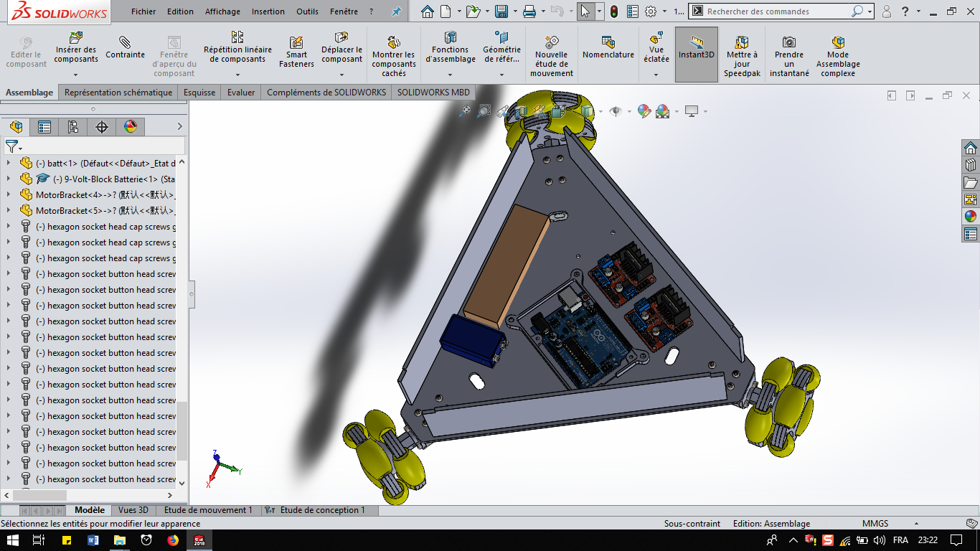Screen dimensions: 980x551
Task: Select the Contrainte (mate) tool
Action: coord(125,47)
